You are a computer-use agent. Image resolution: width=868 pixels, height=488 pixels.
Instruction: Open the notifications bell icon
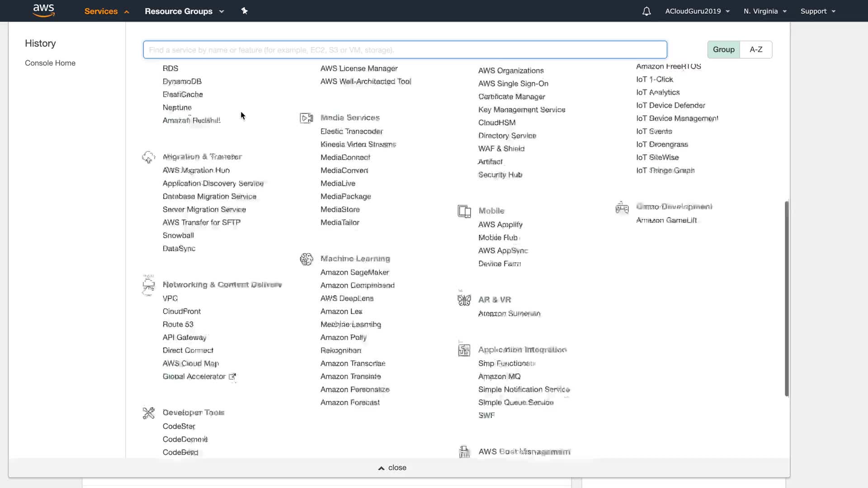click(x=646, y=11)
